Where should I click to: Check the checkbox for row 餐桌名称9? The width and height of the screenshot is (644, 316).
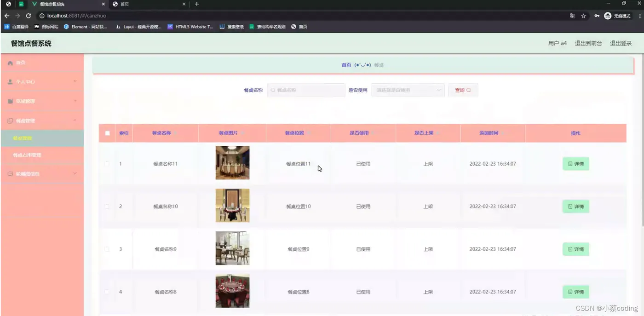[107, 249]
